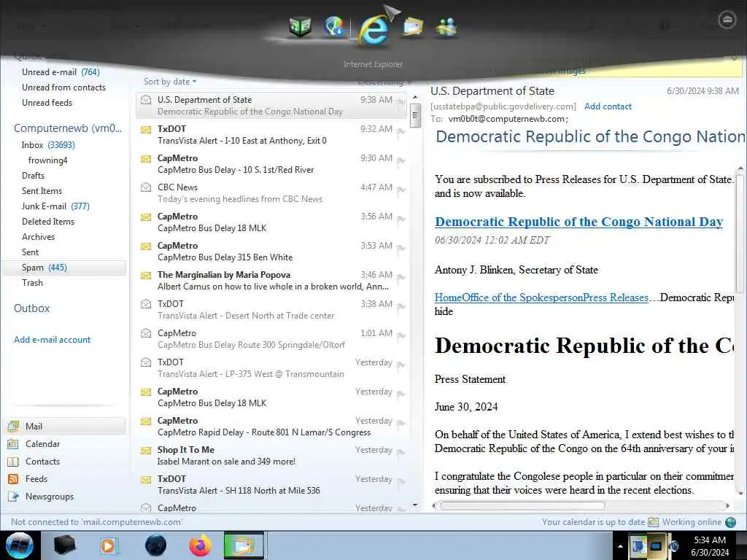The height and width of the screenshot is (560, 747).
Task: Flag the TxDOT SH 118 North message
Action: (401, 482)
